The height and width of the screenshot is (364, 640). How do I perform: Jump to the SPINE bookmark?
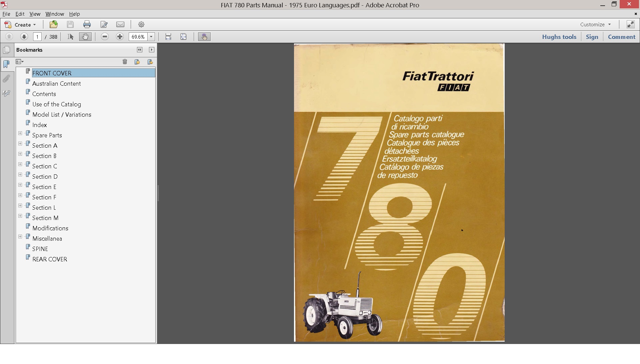(40, 249)
